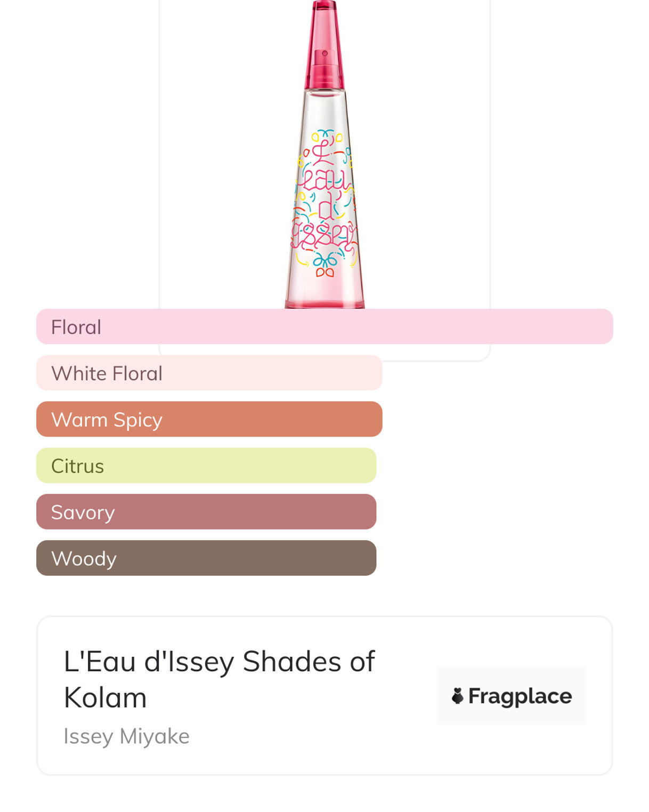Viewport: 649px width, 812px height.
Task: Click the right end of the Floral bar
Action: click(x=597, y=327)
